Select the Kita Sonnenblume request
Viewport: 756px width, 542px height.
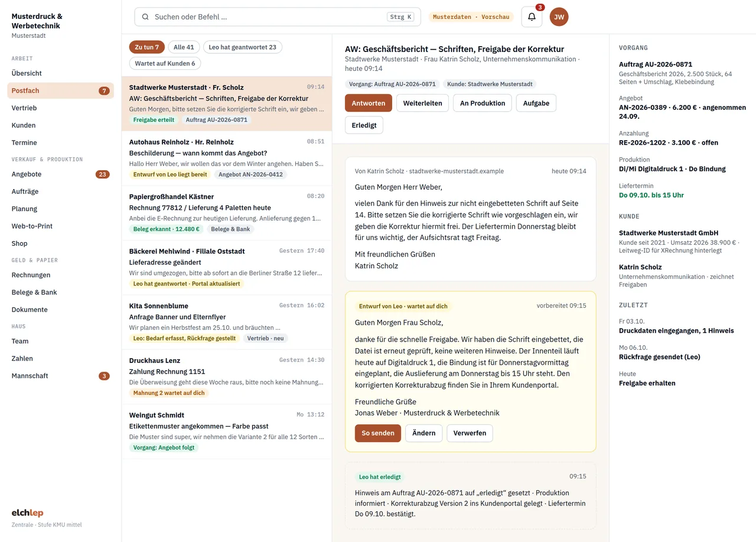227,322
